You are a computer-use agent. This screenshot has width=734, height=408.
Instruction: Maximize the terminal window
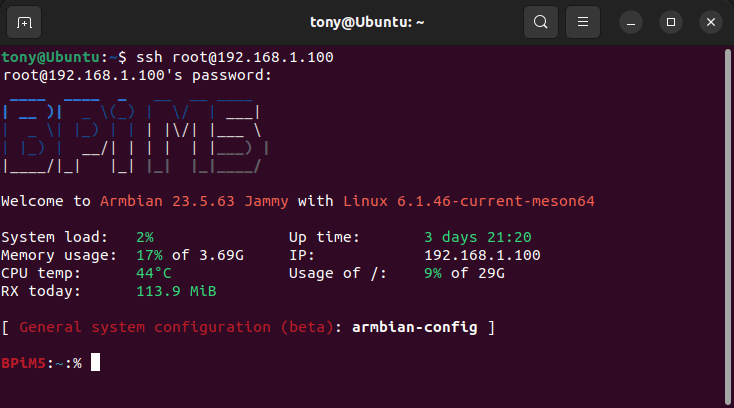[671, 21]
